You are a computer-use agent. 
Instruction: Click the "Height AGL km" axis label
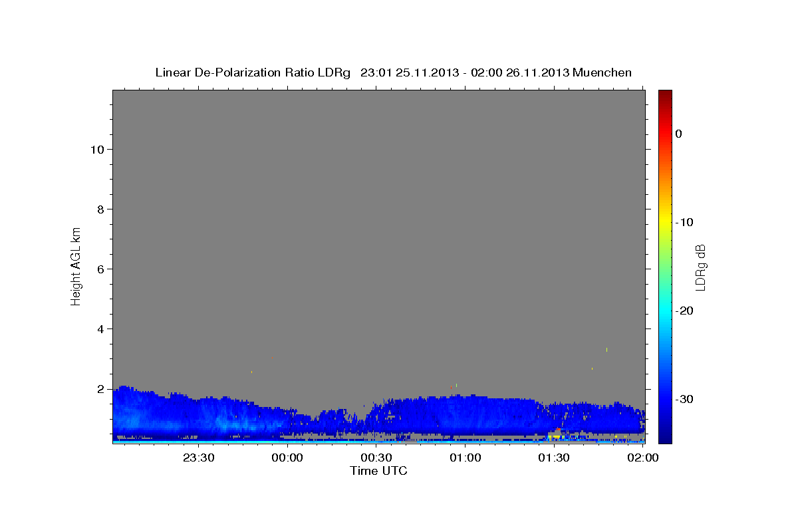[76, 265]
